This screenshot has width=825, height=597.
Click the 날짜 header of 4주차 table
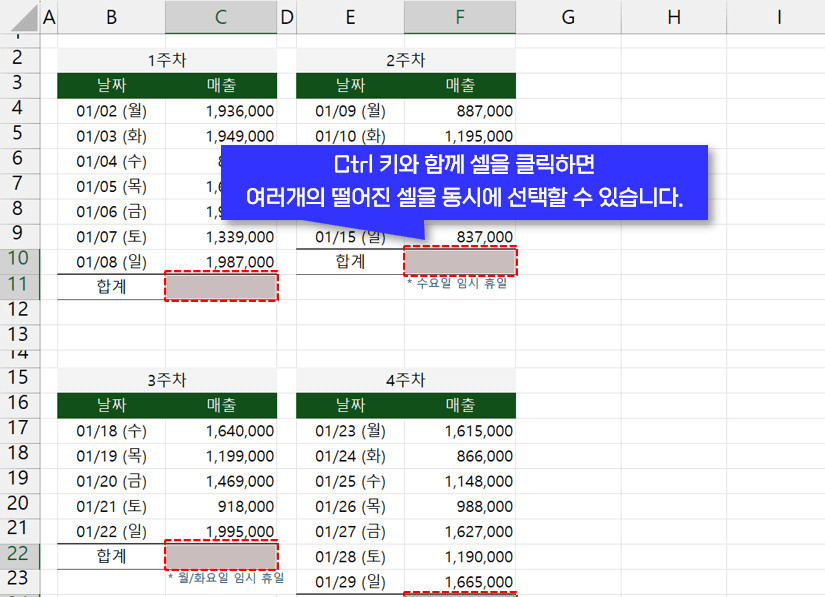click(350, 405)
